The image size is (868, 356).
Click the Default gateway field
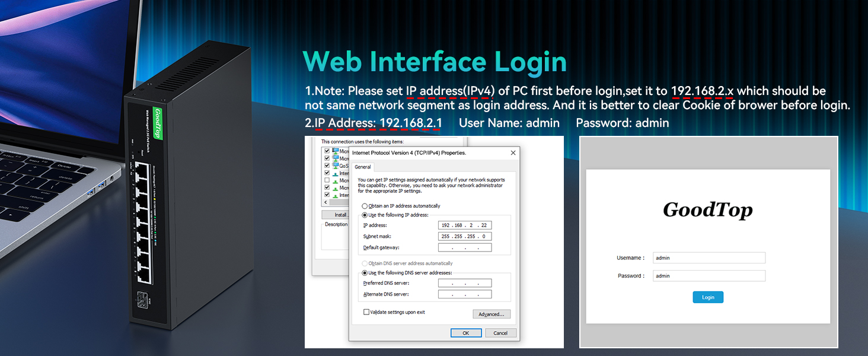(465, 247)
